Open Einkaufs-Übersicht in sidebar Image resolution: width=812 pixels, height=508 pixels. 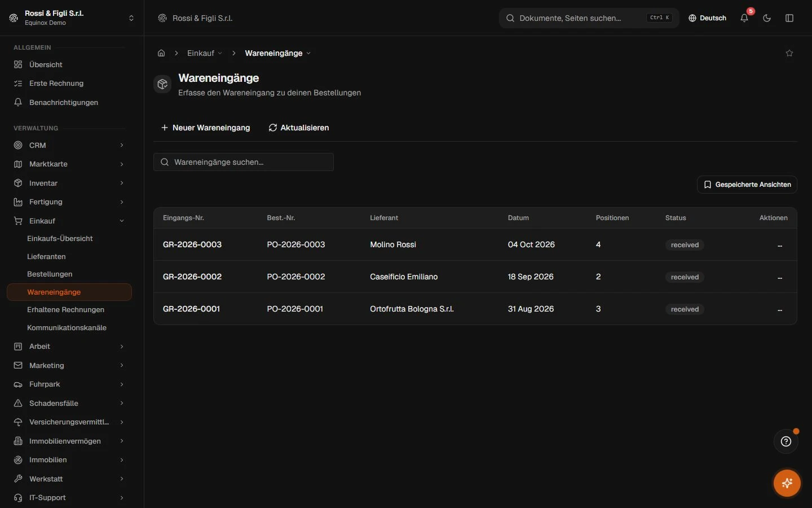[x=60, y=238]
